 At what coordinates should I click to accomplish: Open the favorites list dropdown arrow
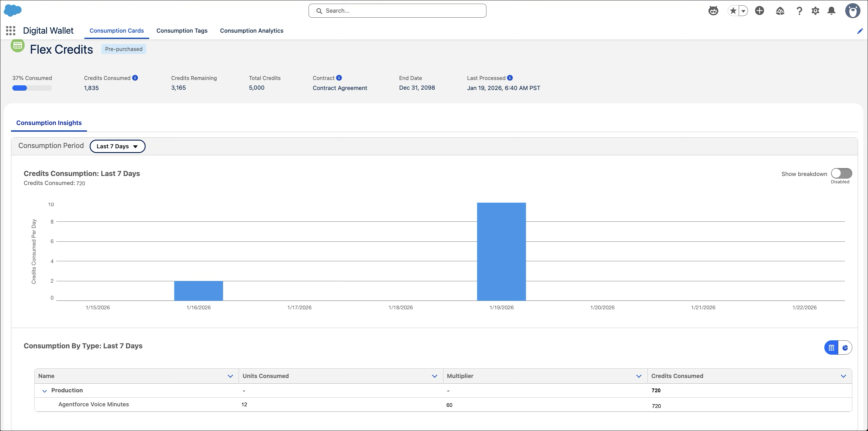point(743,11)
